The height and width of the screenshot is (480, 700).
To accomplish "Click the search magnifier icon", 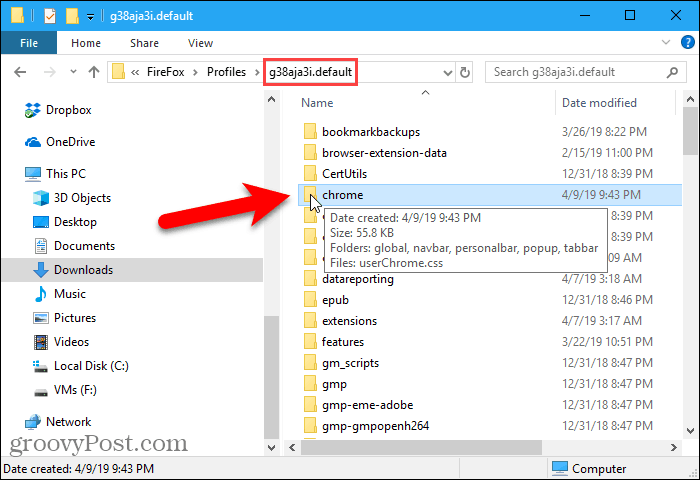I will click(x=672, y=72).
